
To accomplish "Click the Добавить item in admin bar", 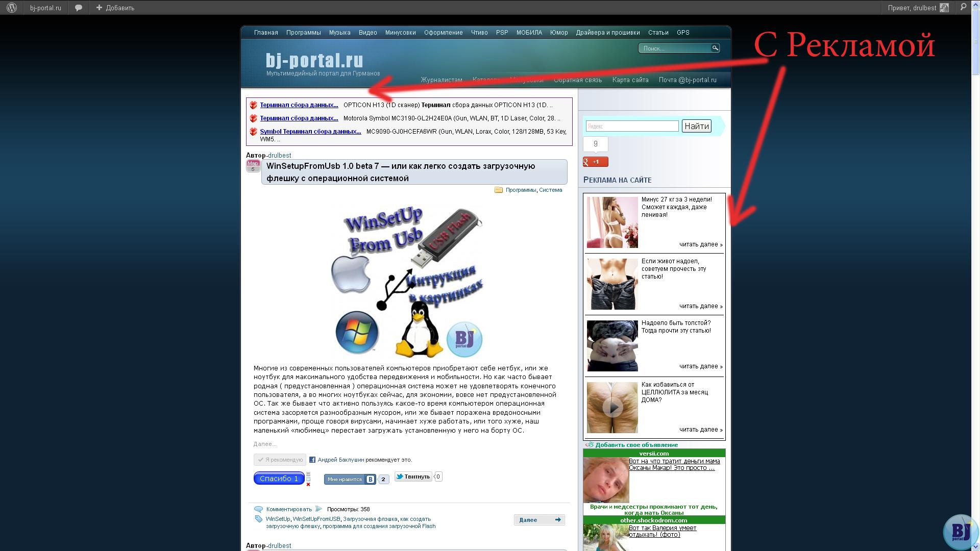I will pyautogui.click(x=115, y=8).
